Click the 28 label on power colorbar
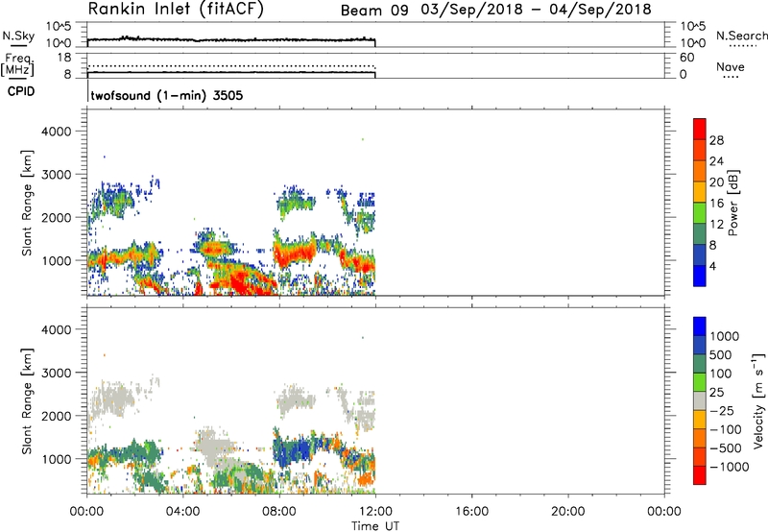Screen dimensions: 768x532 716,140
